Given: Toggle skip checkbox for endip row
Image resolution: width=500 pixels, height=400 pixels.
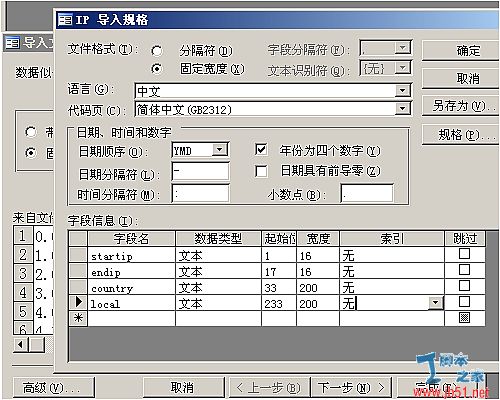Looking at the screenshot, I should point(464,270).
